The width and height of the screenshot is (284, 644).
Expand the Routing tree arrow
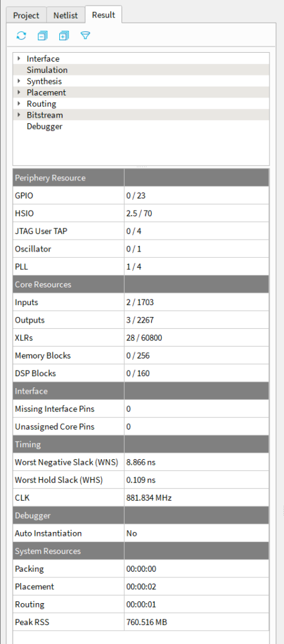19,104
